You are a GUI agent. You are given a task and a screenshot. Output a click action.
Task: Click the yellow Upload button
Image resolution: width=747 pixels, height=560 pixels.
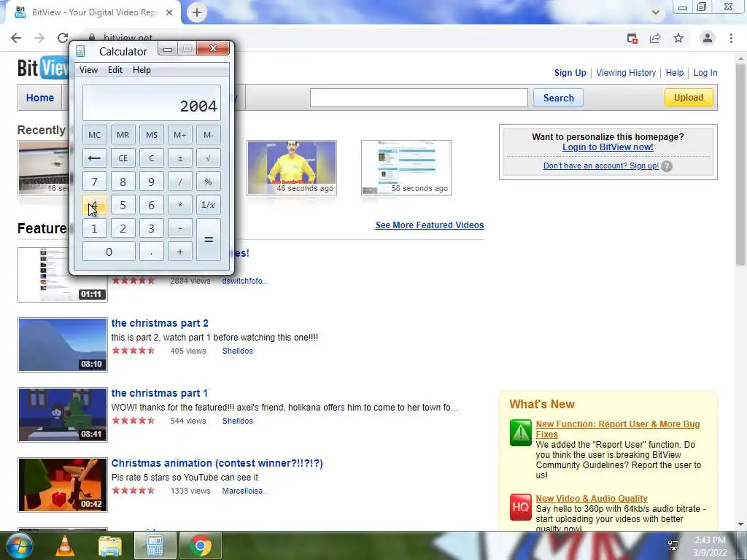(x=689, y=98)
